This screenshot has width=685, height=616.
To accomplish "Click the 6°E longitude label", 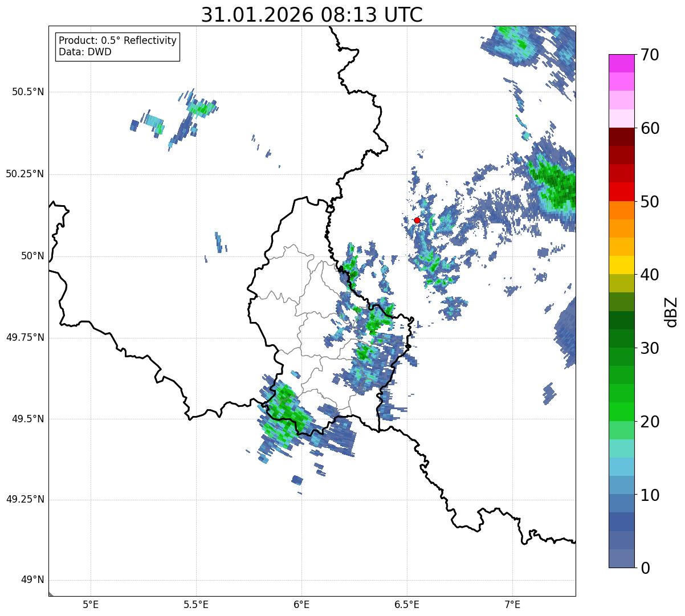I will tap(301, 605).
